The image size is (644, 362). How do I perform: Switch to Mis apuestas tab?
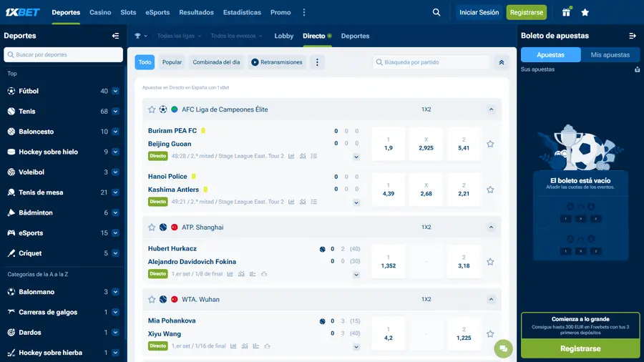(x=610, y=54)
